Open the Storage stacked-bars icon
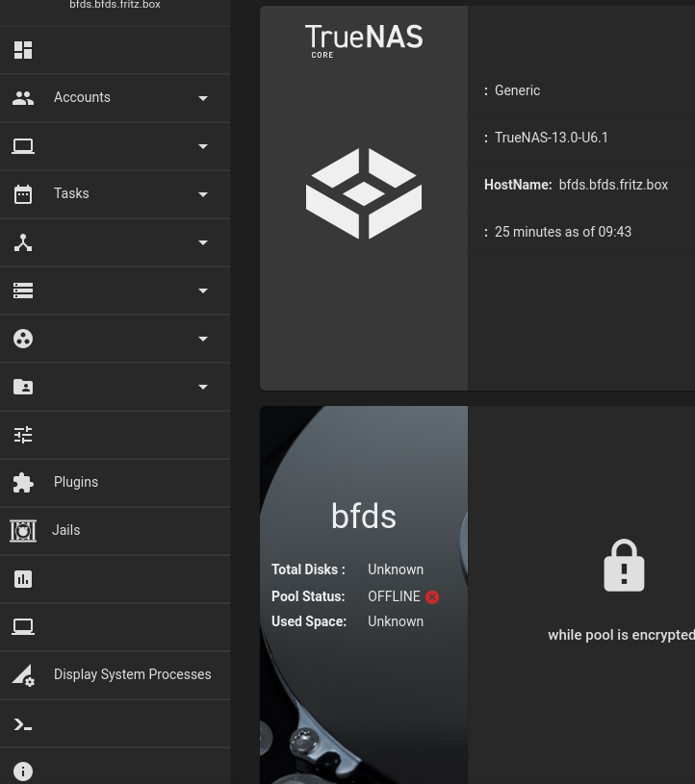The height and width of the screenshot is (784, 695). click(23, 291)
